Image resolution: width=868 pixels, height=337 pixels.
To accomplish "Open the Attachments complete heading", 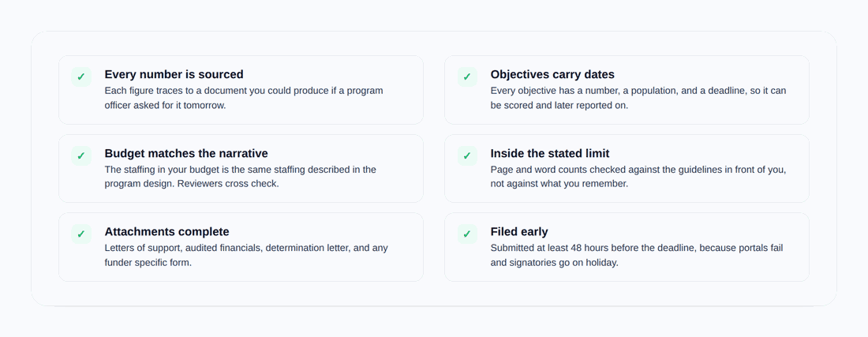I will [x=166, y=231].
